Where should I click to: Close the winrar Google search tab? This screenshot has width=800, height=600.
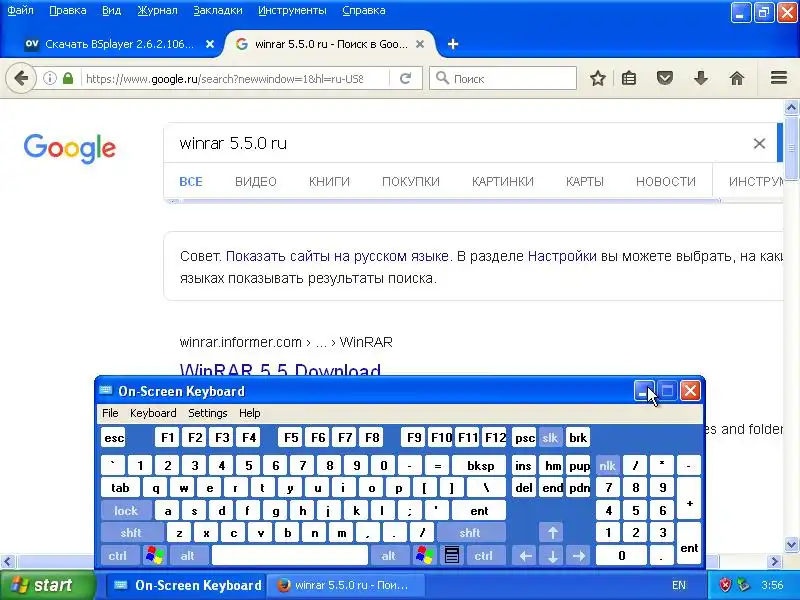coord(420,44)
